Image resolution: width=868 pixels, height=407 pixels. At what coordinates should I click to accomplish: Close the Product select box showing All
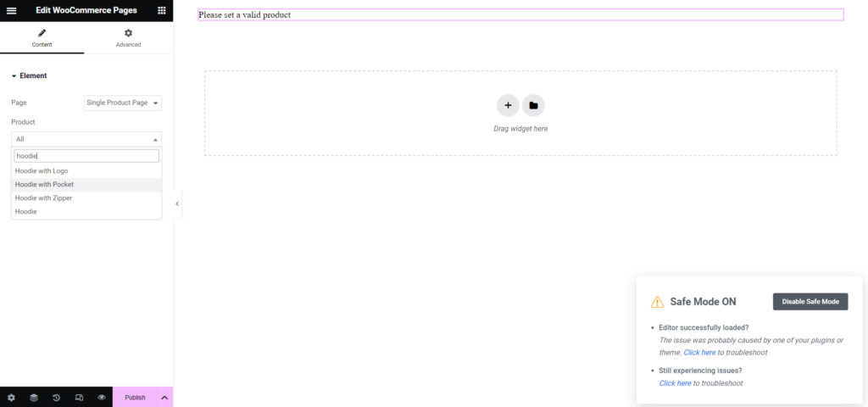(86, 139)
